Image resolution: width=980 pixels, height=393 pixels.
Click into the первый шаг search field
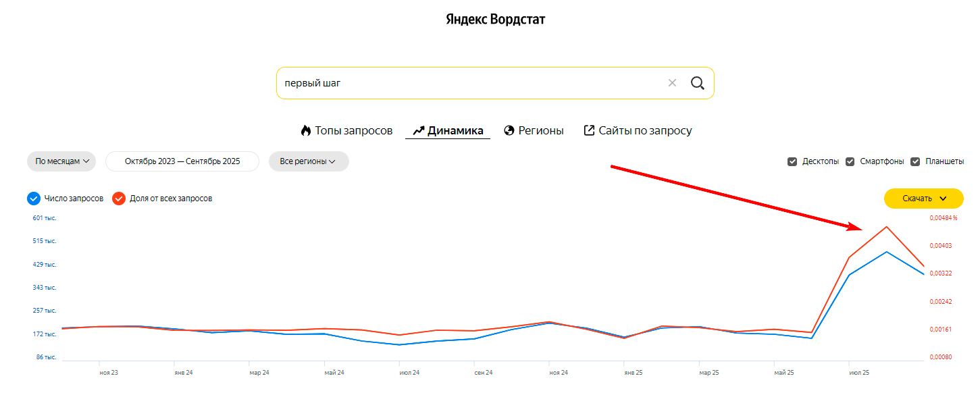point(466,83)
